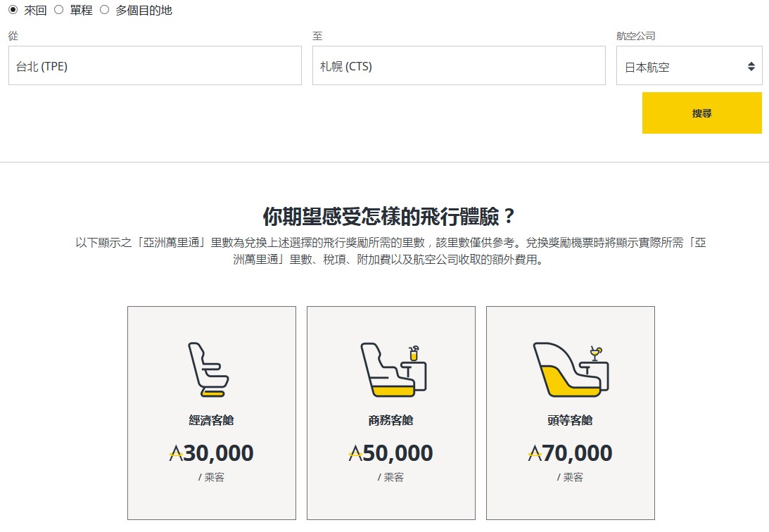The image size is (769, 532).
Task: Click the 航空公司 field label
Action: [x=636, y=36]
